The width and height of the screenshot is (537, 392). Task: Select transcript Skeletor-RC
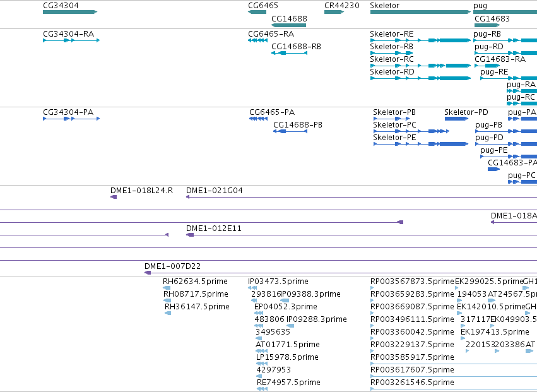pyautogui.click(x=420, y=66)
